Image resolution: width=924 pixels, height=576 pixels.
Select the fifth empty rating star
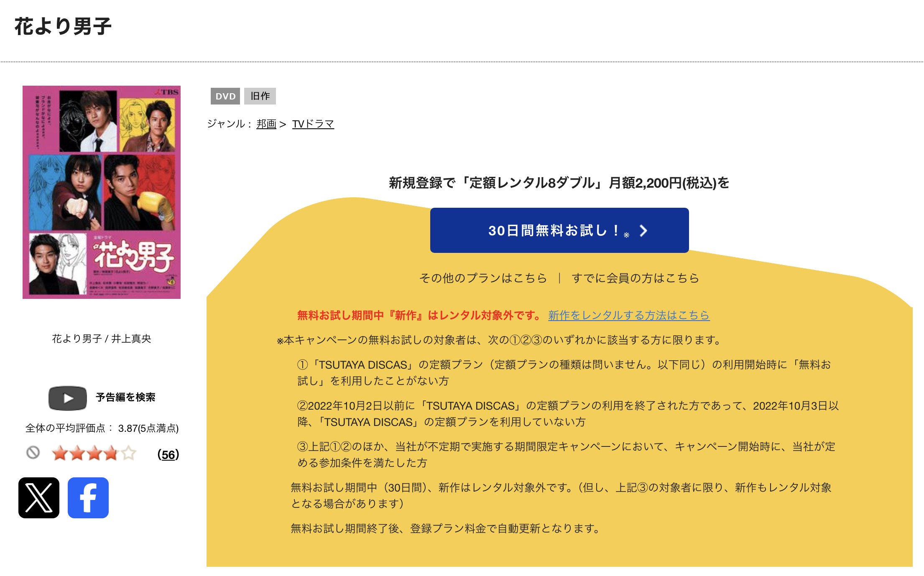[128, 454]
